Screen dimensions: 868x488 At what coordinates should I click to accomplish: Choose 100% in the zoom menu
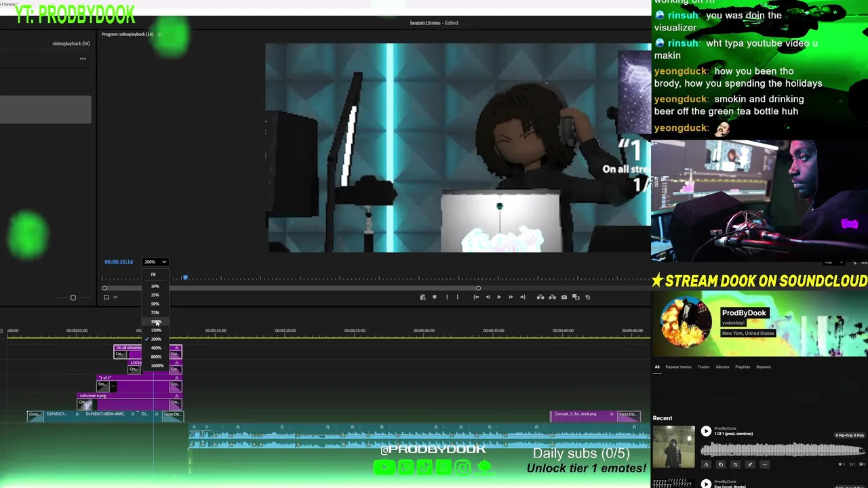(155, 321)
